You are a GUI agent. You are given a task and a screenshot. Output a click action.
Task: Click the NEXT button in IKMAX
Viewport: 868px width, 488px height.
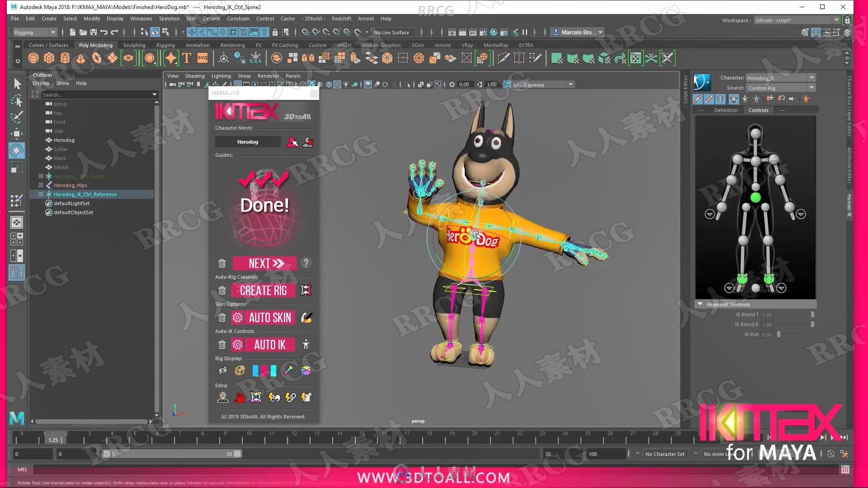coord(264,263)
